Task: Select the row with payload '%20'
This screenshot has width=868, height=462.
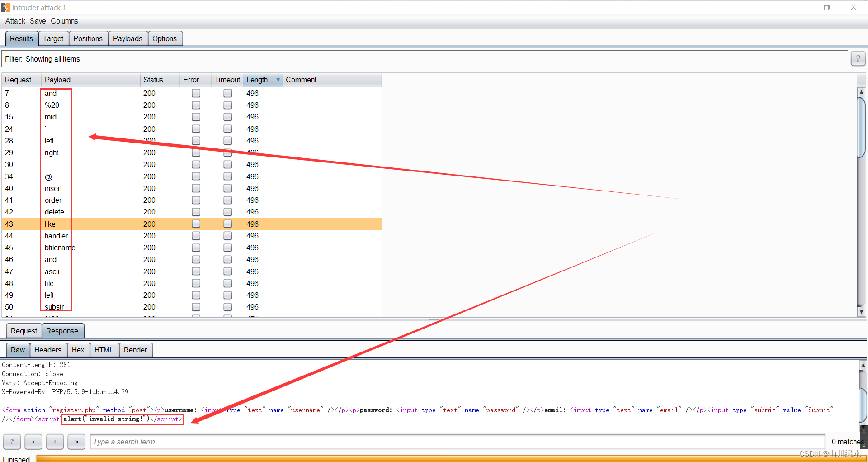Action: (x=192, y=105)
